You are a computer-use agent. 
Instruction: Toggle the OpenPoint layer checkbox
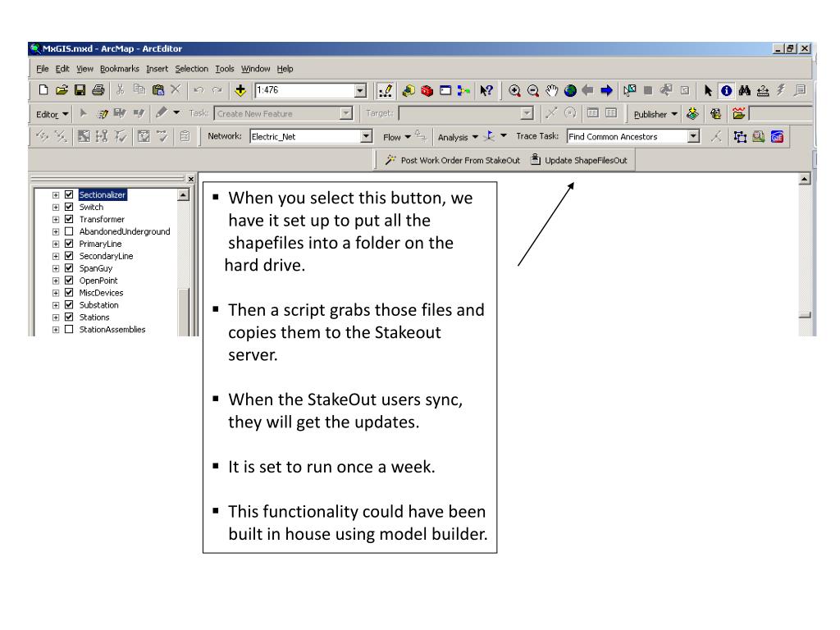tap(69, 281)
